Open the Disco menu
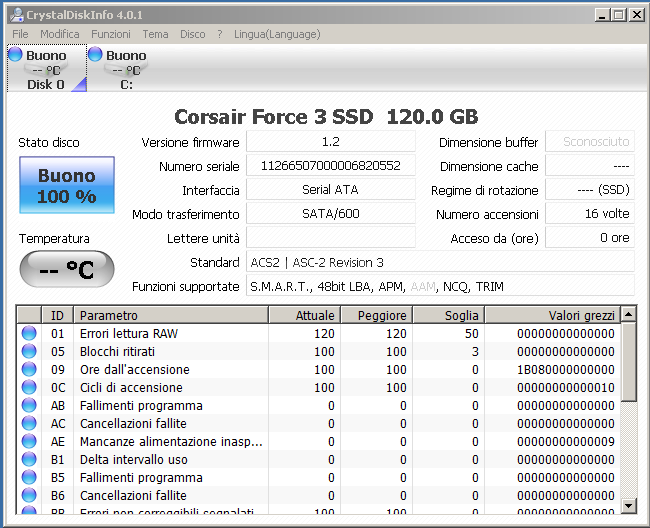 click(x=193, y=34)
